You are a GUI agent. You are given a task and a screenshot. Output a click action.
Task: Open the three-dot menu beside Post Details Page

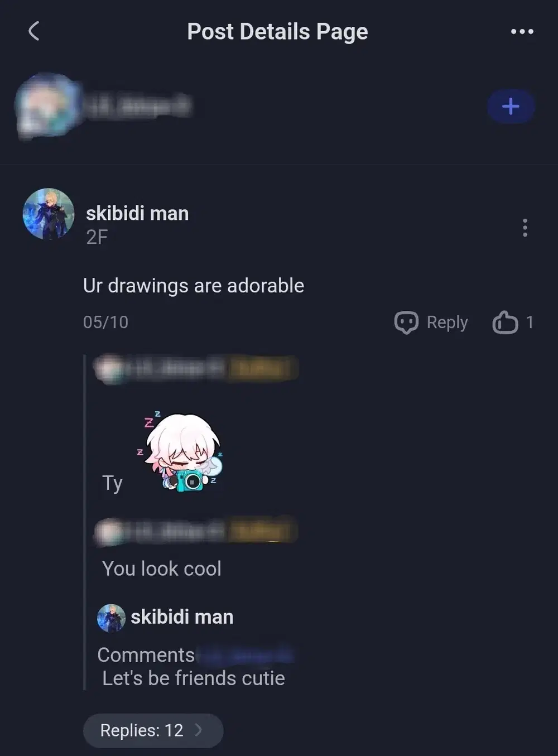pyautogui.click(x=522, y=32)
